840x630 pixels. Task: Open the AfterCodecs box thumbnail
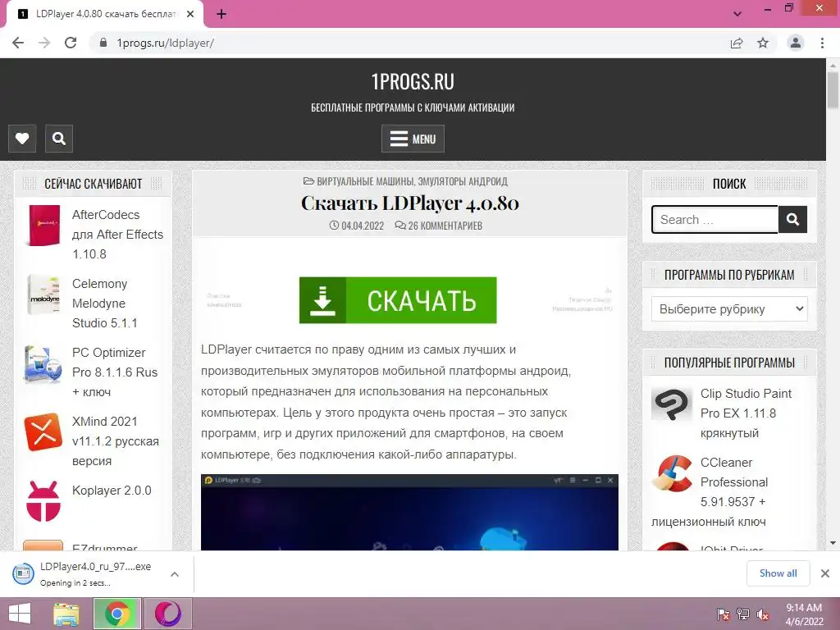click(44, 226)
